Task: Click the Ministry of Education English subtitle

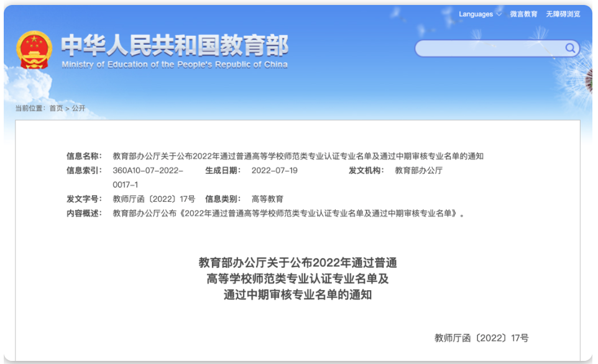Action: (x=175, y=65)
